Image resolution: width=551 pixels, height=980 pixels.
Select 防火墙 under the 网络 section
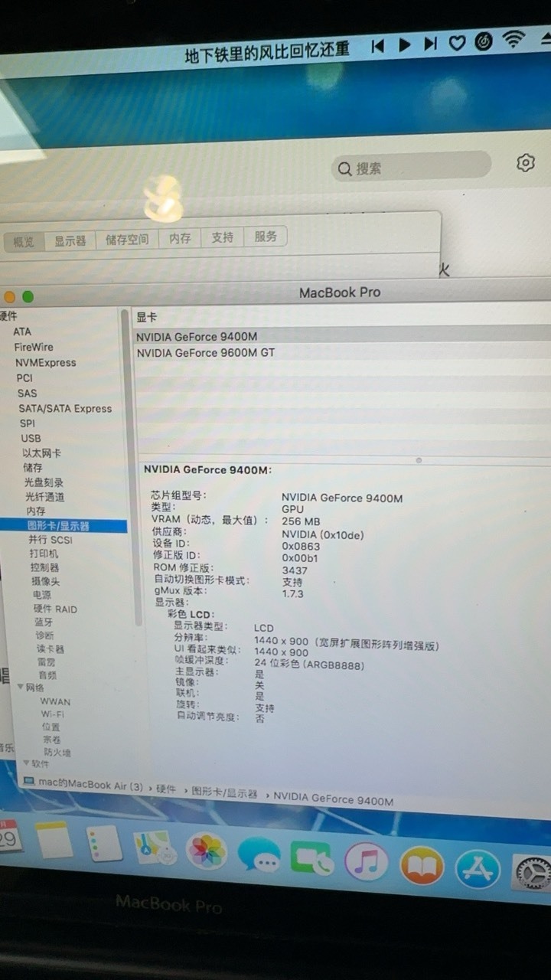point(57,753)
